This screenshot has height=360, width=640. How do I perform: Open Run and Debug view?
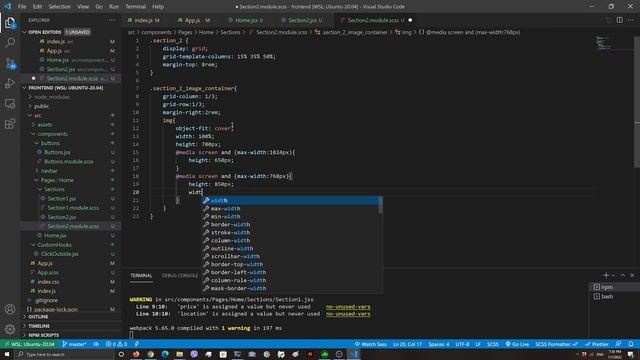pos(10,83)
